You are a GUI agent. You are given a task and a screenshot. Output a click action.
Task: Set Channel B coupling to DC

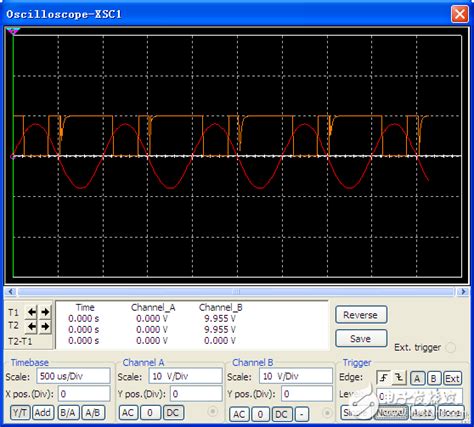pyautogui.click(x=281, y=414)
